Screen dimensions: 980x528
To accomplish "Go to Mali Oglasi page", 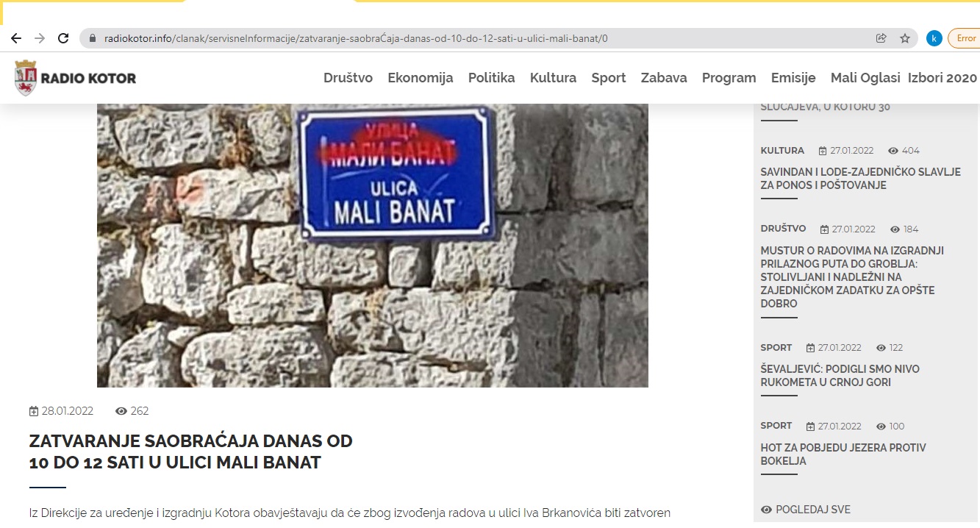I will pyautogui.click(x=865, y=78).
